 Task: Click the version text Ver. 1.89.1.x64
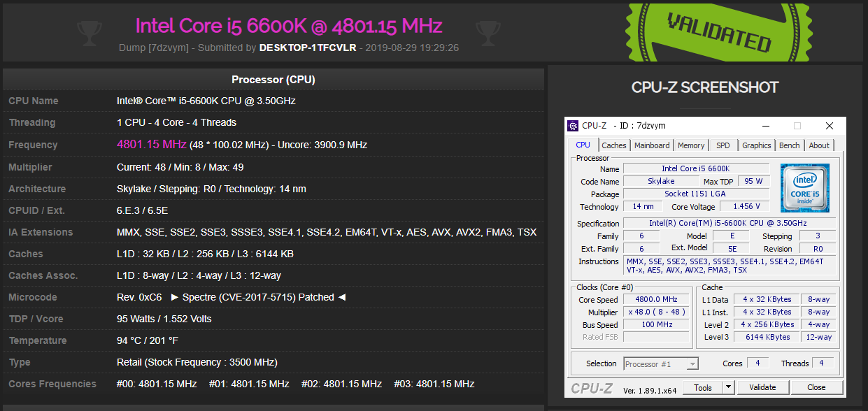(650, 390)
